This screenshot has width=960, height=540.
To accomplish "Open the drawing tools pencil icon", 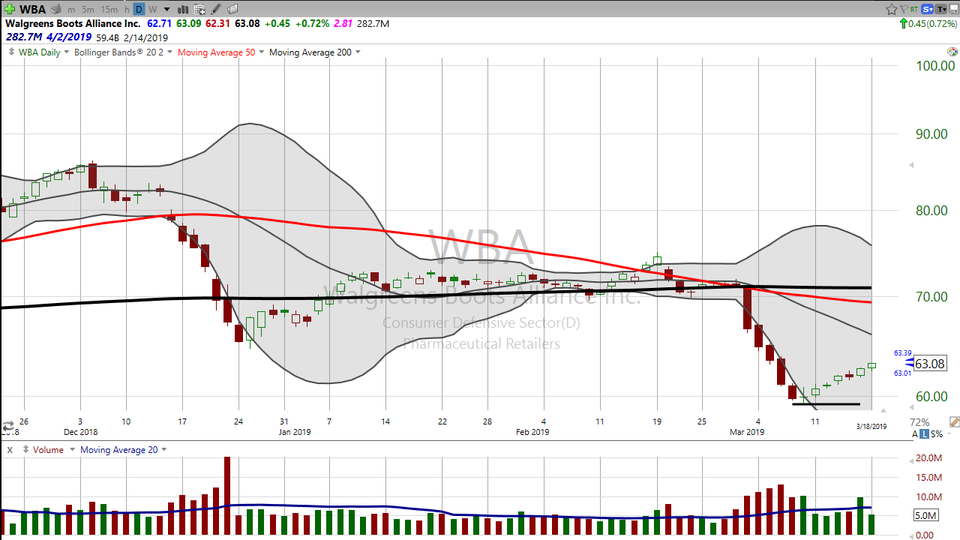I will point(216,9).
